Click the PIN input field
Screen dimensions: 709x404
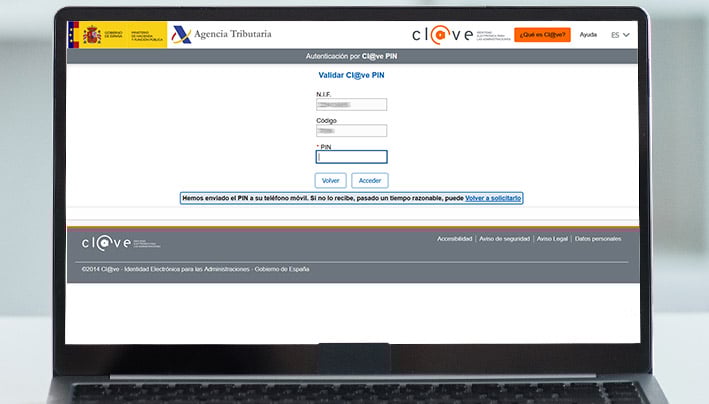351,157
